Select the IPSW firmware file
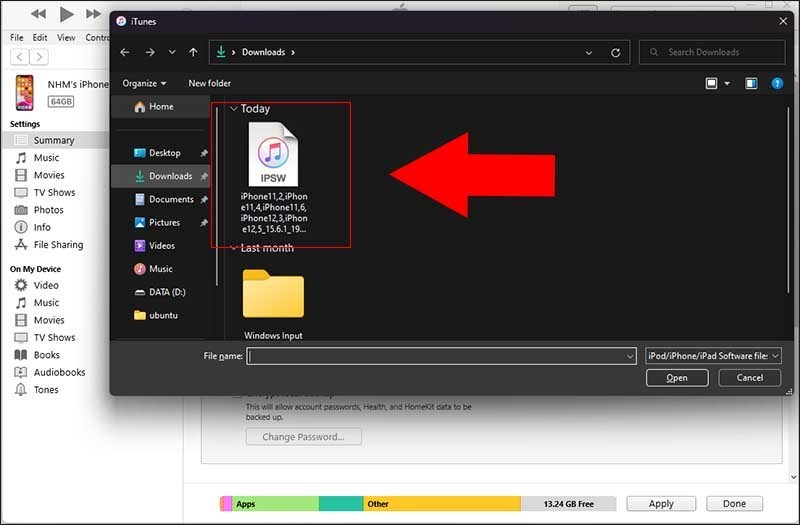Screen dimensions: 800x525 273,160
